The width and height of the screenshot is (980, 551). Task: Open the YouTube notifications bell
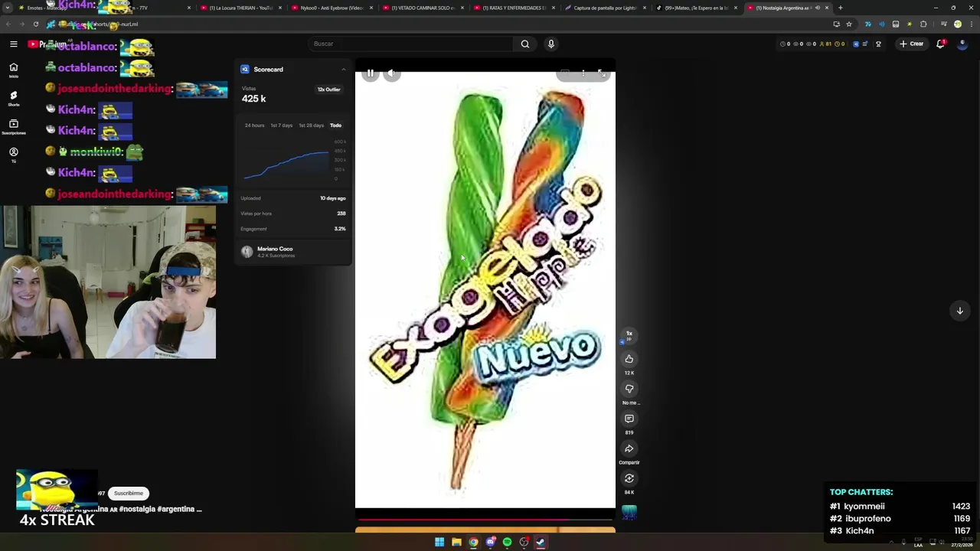940,44
